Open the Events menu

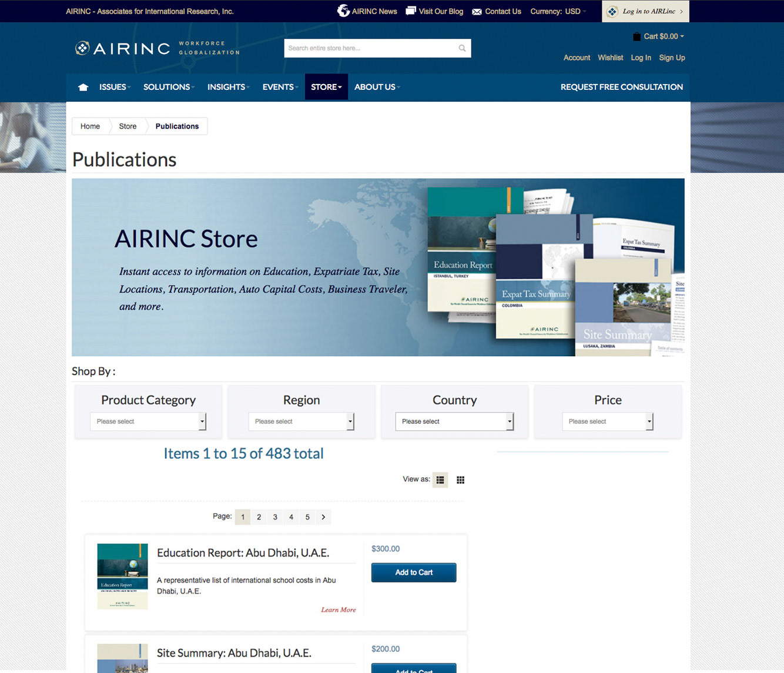tap(280, 87)
